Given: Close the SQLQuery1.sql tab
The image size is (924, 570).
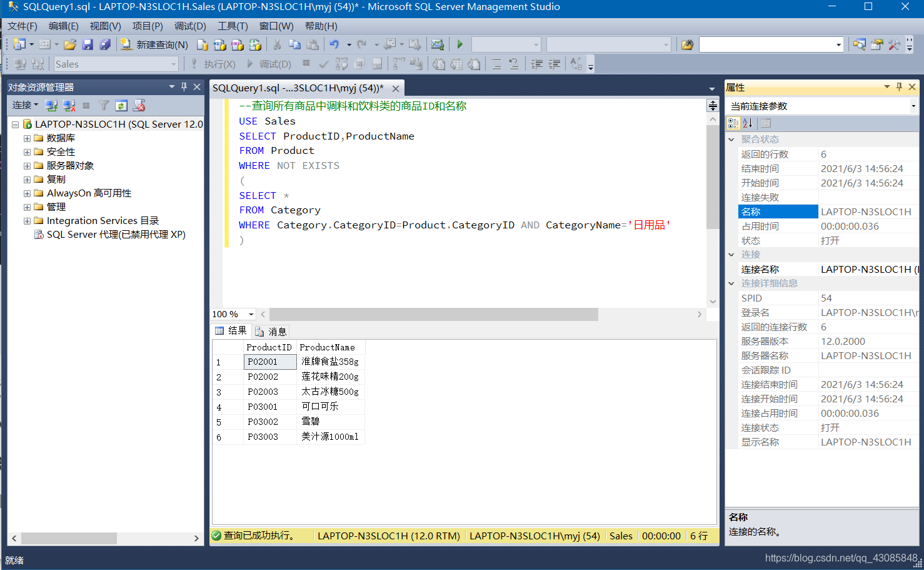Looking at the screenshot, I should tap(396, 89).
